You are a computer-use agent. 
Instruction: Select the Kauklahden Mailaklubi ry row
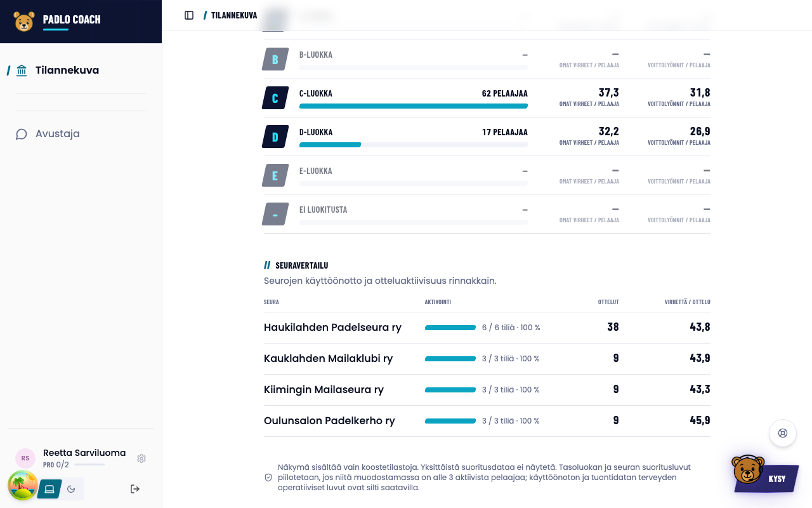487,359
